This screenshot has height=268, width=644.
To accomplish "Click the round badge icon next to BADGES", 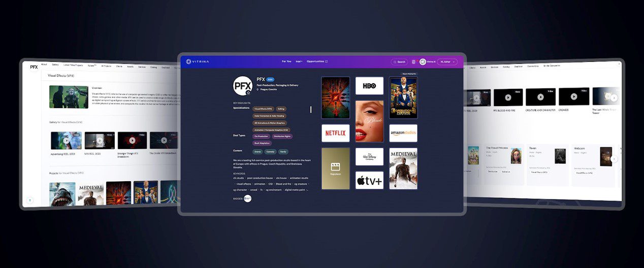I will tap(247, 198).
